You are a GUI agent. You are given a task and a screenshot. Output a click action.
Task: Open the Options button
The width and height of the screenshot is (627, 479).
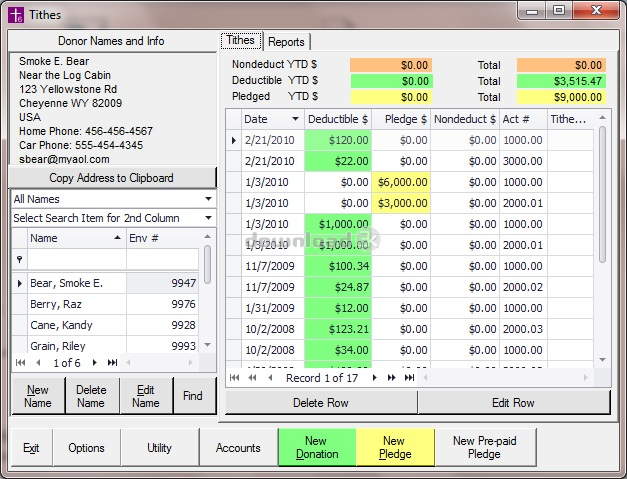point(86,448)
